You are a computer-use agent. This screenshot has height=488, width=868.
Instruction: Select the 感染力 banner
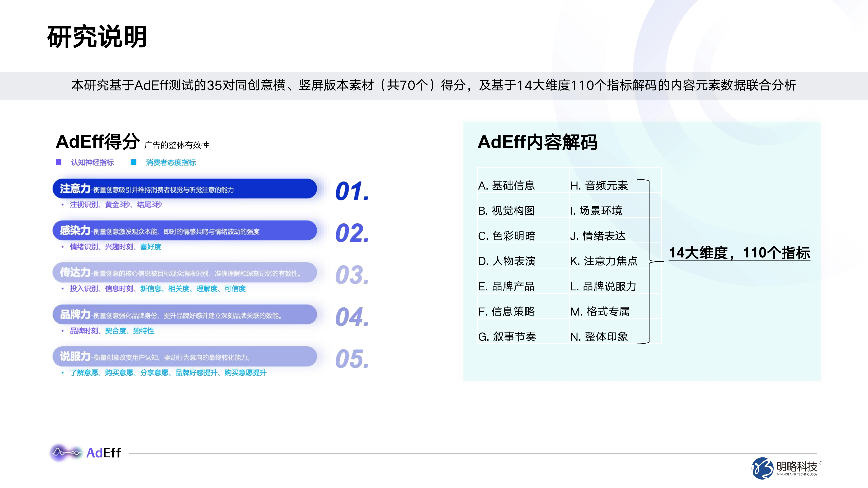[185, 231]
